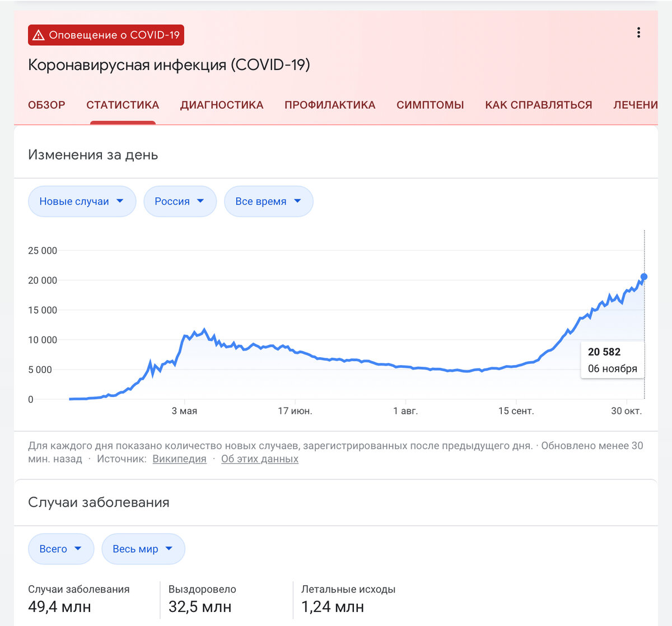Expand the Все время period dropdown
672x626 pixels.
(268, 201)
